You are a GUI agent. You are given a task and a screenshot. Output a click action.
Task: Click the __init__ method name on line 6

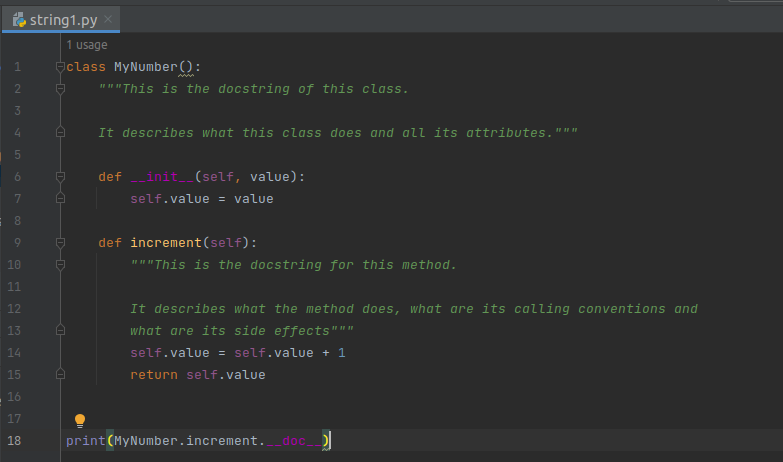(162, 177)
